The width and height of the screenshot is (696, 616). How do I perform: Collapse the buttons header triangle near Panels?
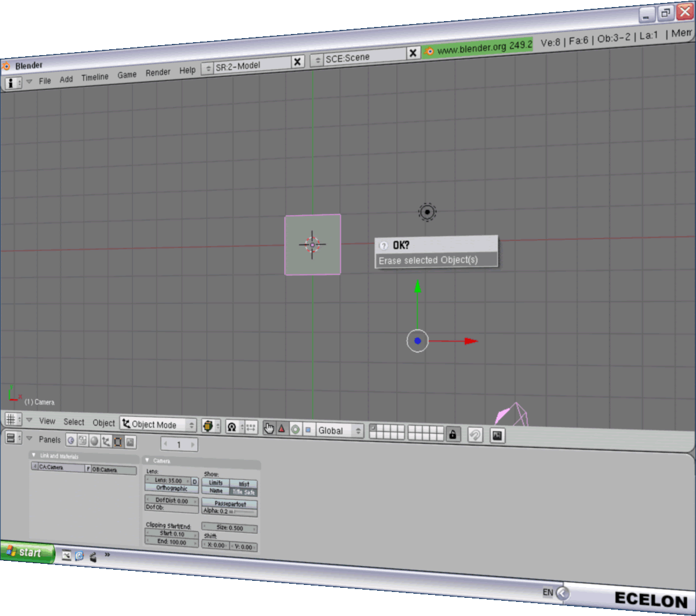point(29,439)
